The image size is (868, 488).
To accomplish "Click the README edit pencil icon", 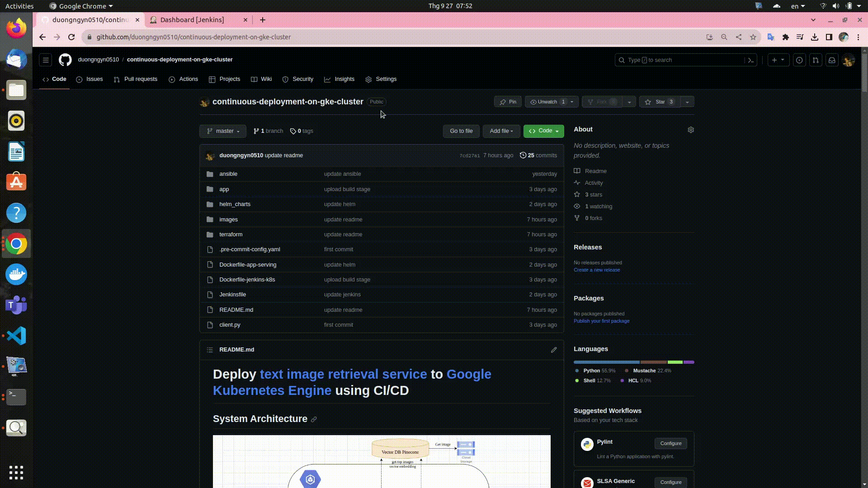I will coord(554,350).
